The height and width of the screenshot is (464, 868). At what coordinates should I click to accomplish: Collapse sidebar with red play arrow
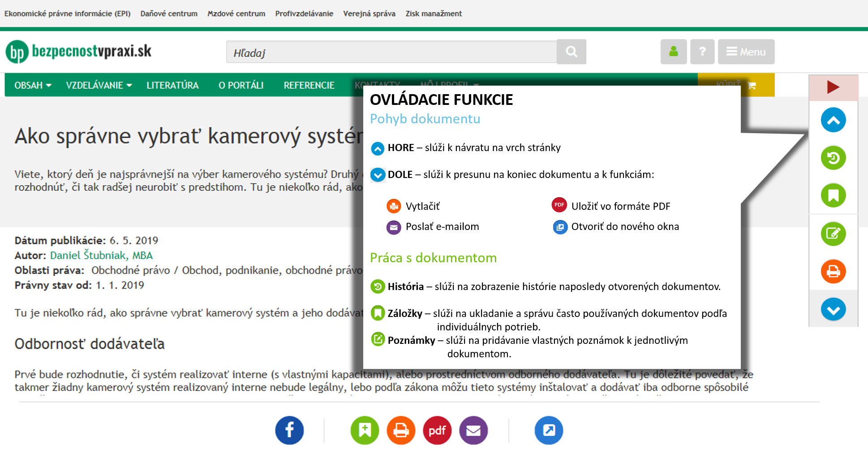(833, 87)
